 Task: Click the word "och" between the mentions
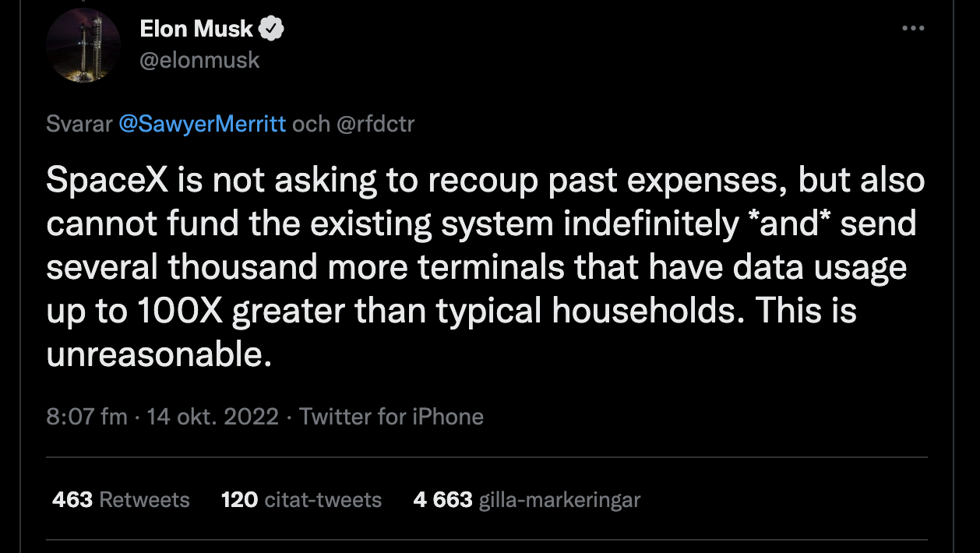point(311,124)
